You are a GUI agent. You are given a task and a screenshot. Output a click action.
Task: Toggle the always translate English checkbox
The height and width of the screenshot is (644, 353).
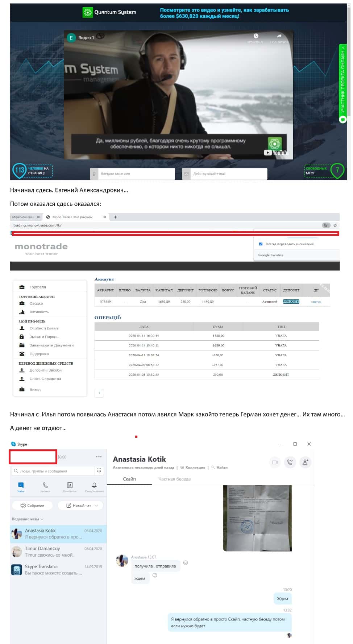click(x=261, y=244)
